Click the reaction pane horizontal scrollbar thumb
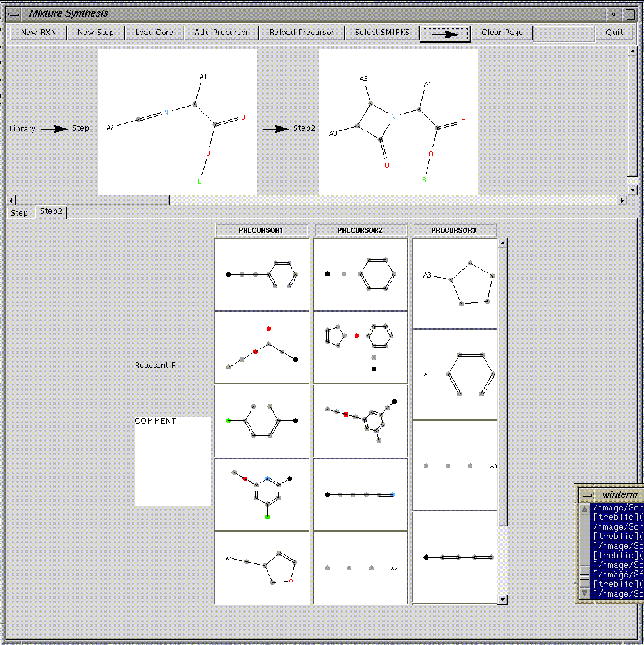644x645 pixels. click(x=93, y=200)
